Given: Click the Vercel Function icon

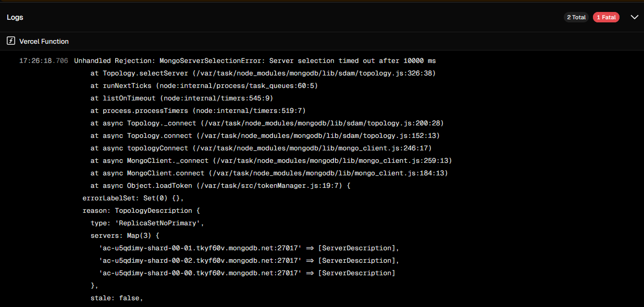Looking at the screenshot, I should (10, 41).
